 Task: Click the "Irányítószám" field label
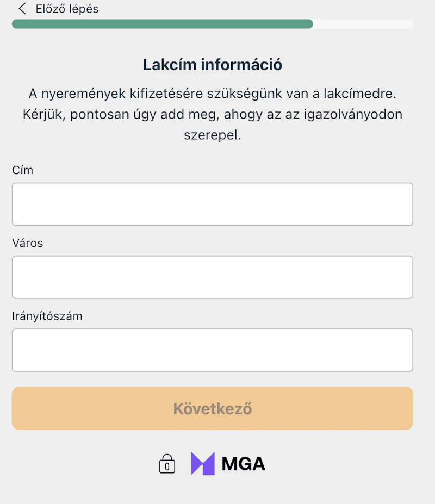click(x=47, y=316)
